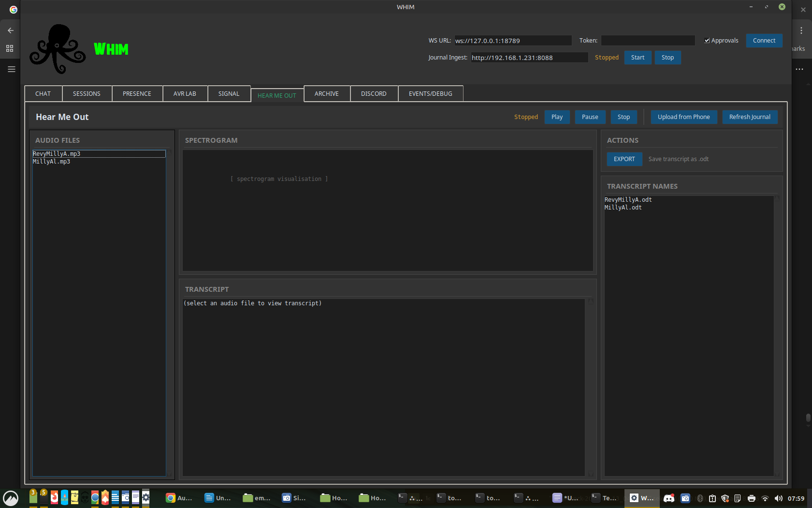Open the printer tray icon
The width and height of the screenshot is (812, 508).
pos(751,498)
